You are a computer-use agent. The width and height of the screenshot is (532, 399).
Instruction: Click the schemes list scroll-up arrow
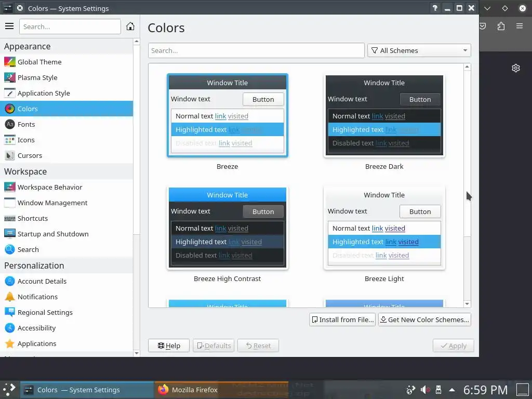tap(467, 67)
